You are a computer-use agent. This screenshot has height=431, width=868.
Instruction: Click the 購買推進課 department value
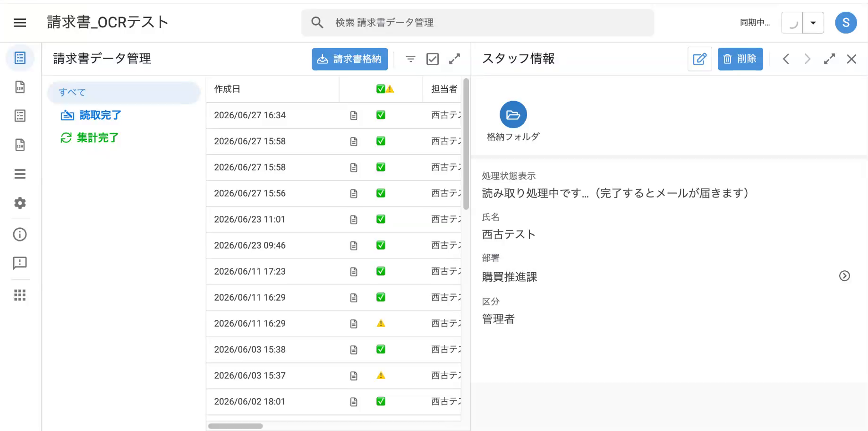[x=510, y=277]
